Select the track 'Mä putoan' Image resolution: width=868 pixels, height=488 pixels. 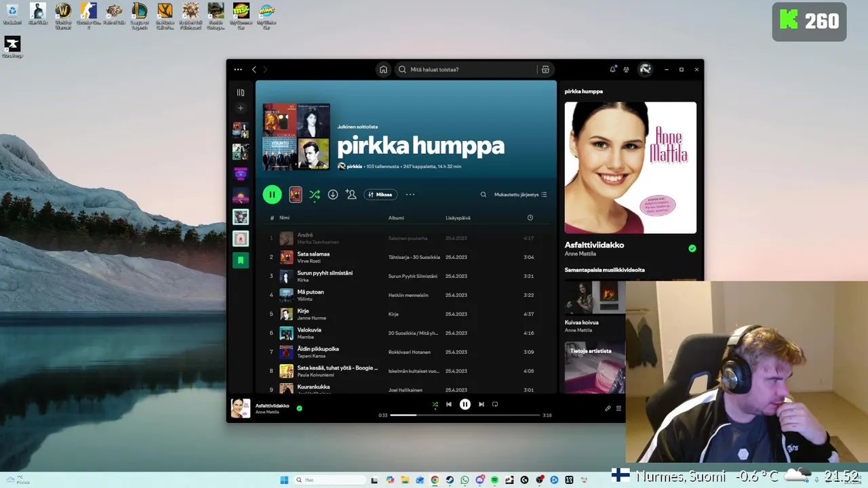pos(311,292)
